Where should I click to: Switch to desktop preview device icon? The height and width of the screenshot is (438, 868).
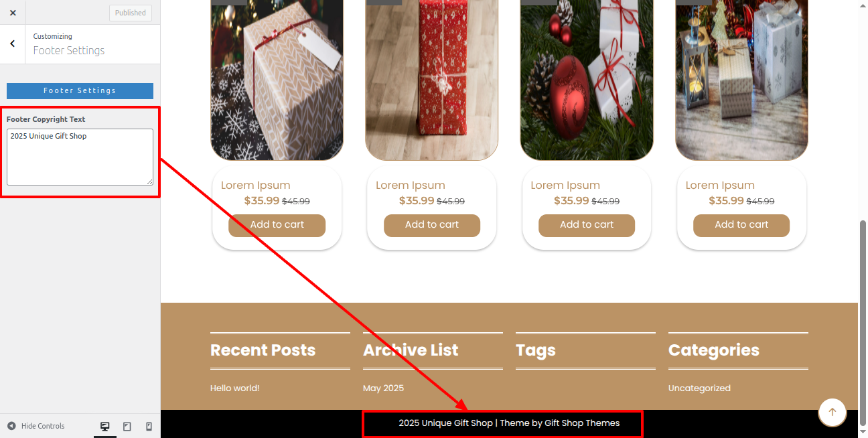105,427
